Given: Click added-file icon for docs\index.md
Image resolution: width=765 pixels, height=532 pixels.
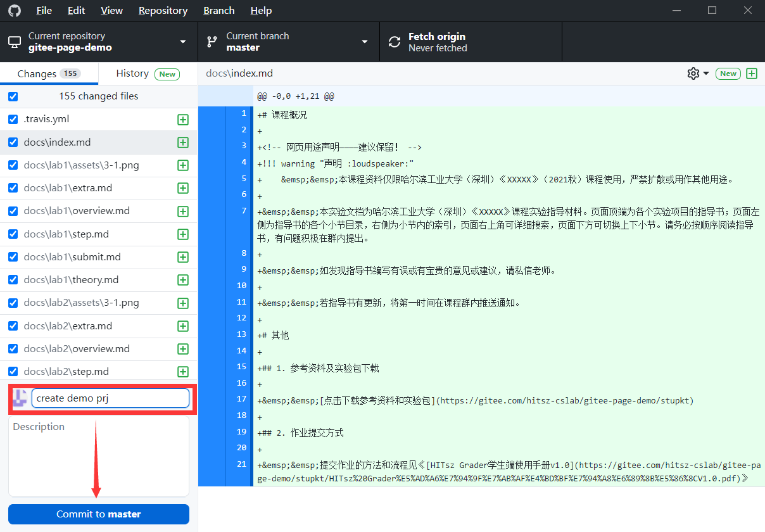Looking at the screenshot, I should pyautogui.click(x=183, y=142).
